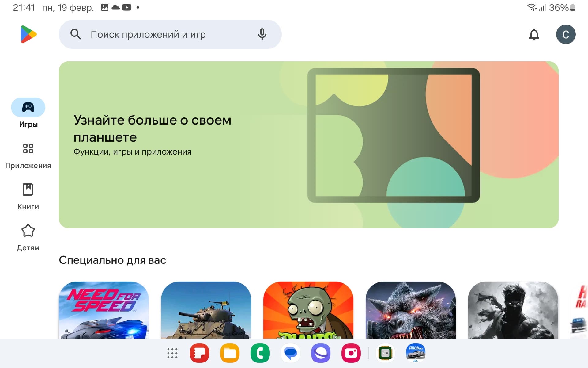
Task: Open the app drawer grid icon in taskbar
Action: click(172, 353)
